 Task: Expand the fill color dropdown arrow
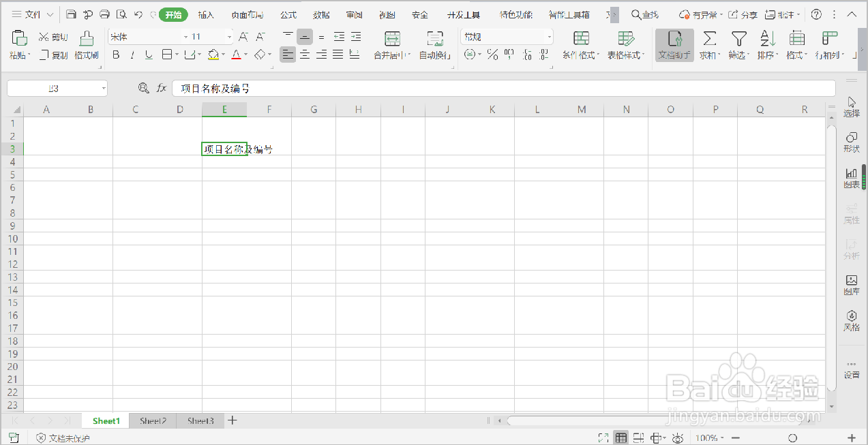[223, 55]
